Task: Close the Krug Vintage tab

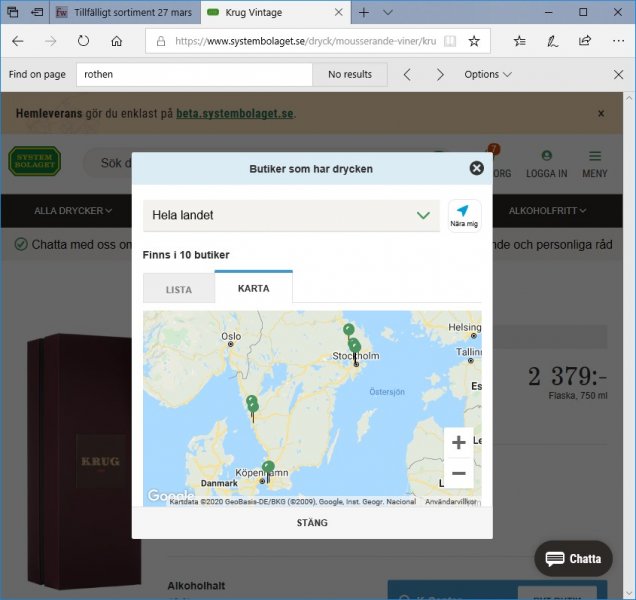Action: (338, 13)
